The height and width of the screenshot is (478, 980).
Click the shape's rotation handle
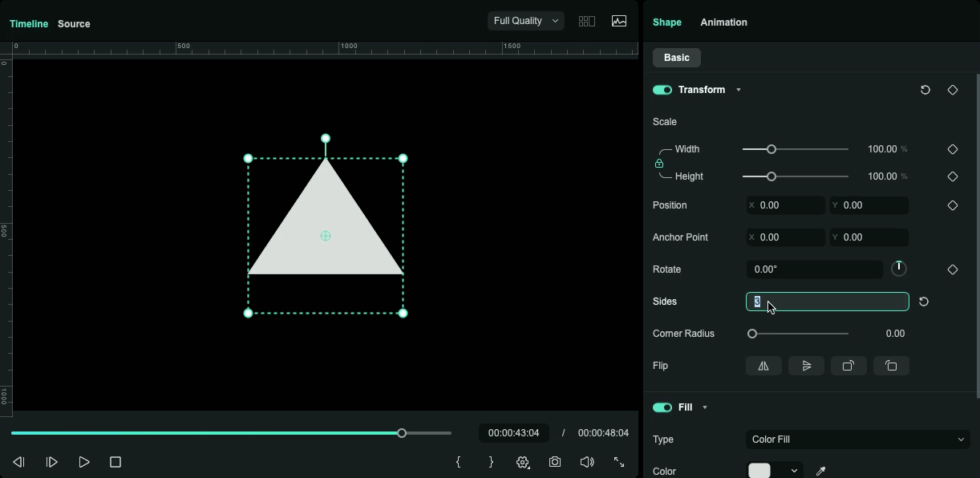pyautogui.click(x=326, y=139)
